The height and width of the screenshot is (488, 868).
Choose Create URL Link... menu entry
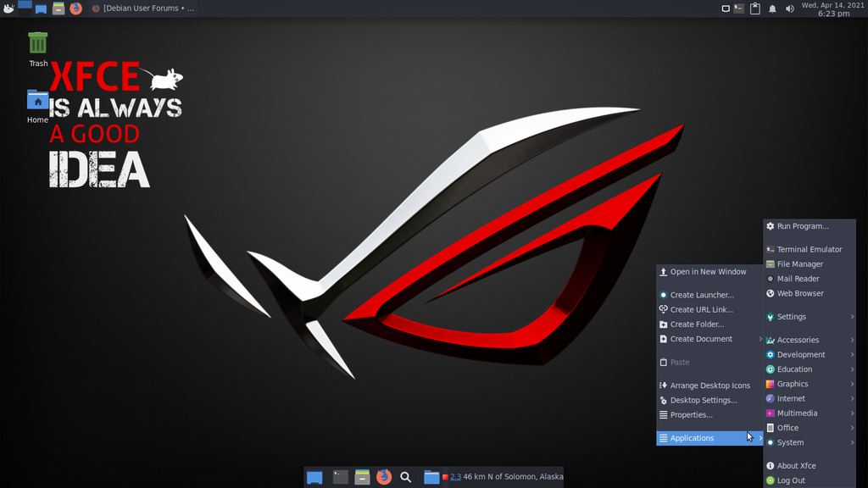pyautogui.click(x=709, y=309)
